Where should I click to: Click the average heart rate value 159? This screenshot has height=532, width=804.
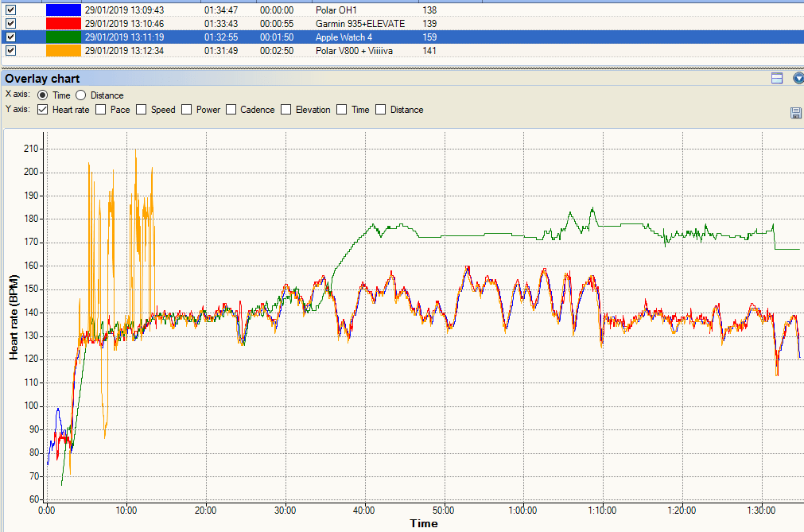tap(429, 37)
